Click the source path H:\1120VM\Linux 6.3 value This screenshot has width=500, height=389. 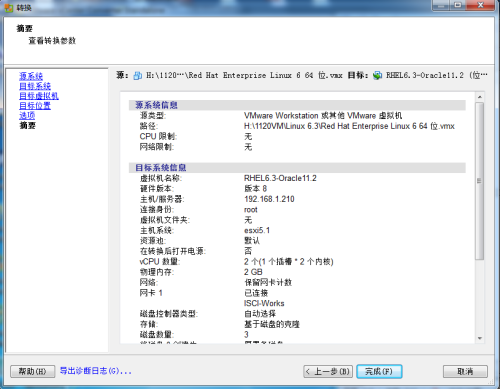tap(349, 126)
